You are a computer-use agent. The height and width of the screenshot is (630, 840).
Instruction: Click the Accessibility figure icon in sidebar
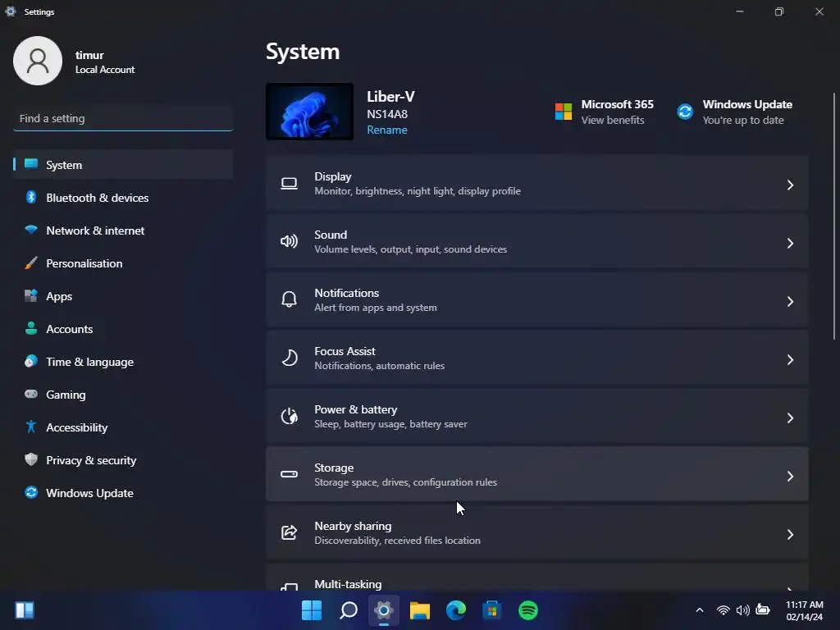31,427
